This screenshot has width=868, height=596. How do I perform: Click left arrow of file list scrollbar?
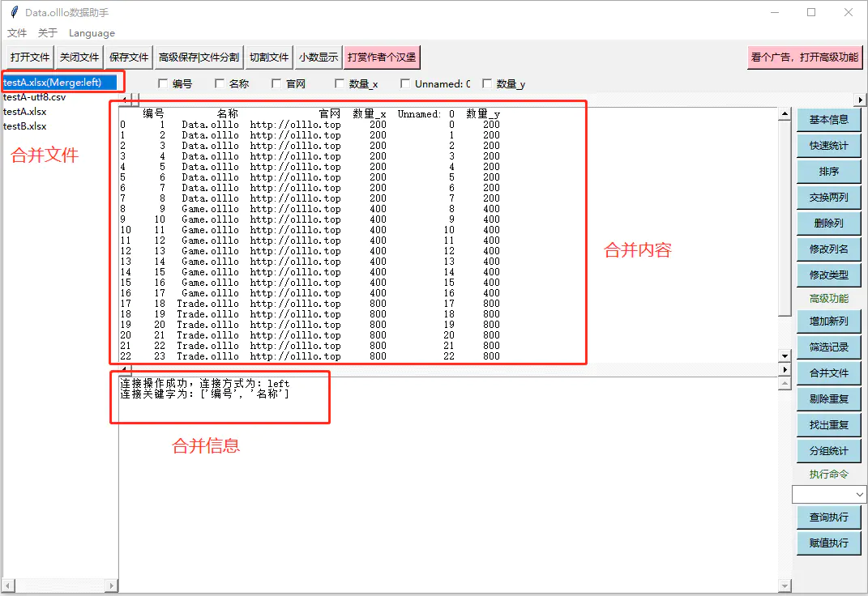coord(8,585)
